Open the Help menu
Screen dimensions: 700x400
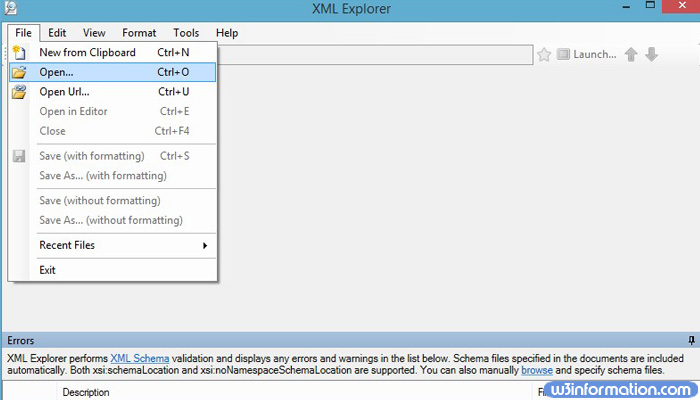(227, 33)
